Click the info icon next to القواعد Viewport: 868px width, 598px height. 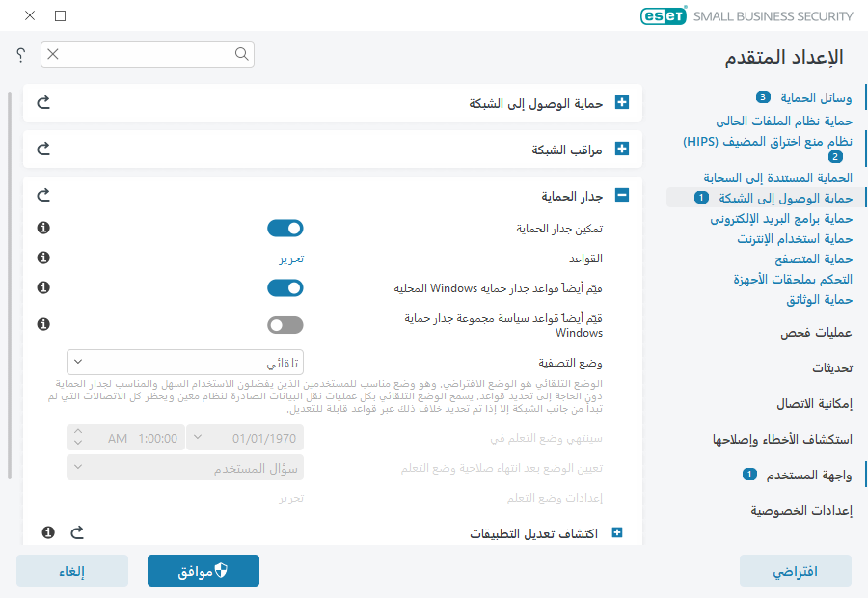coord(42,258)
